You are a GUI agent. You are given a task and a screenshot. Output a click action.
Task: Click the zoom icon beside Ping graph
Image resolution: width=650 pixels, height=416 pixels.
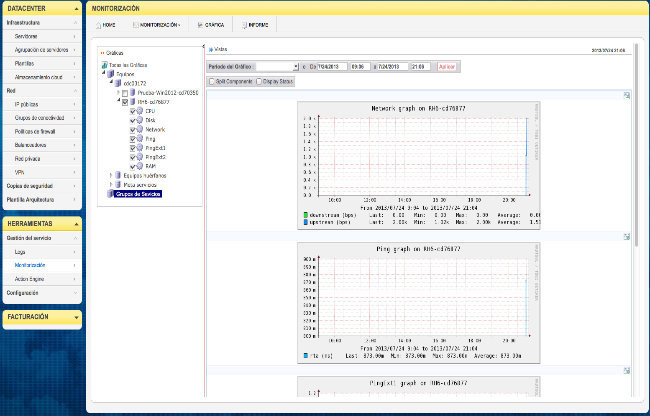point(626,238)
